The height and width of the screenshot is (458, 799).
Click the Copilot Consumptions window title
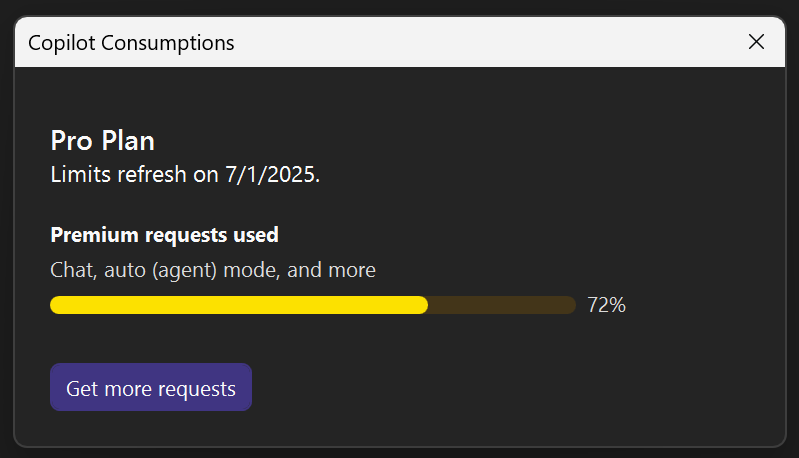click(131, 43)
